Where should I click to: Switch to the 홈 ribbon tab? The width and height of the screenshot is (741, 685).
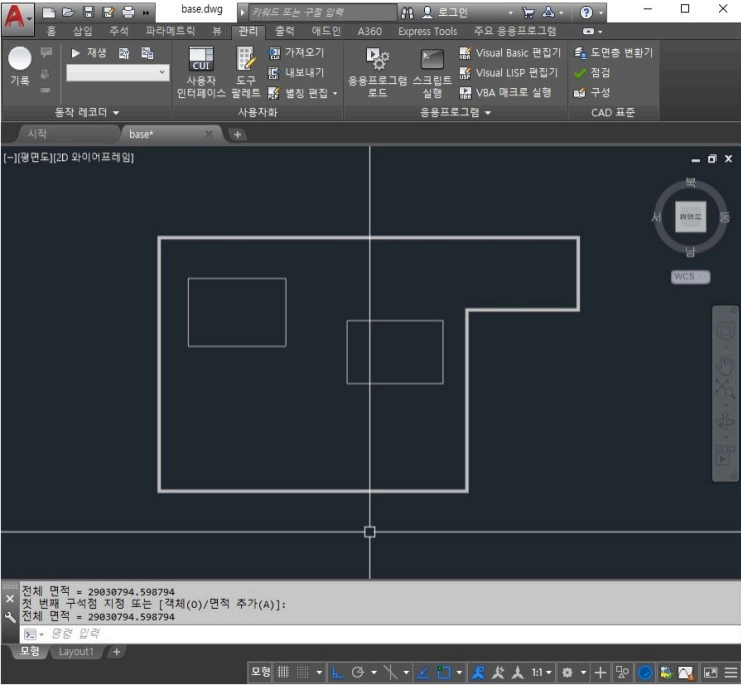pos(51,31)
